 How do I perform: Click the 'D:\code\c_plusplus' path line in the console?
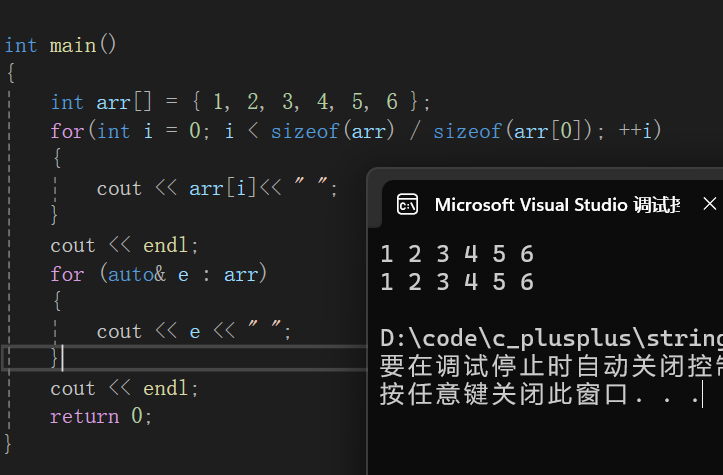551,338
